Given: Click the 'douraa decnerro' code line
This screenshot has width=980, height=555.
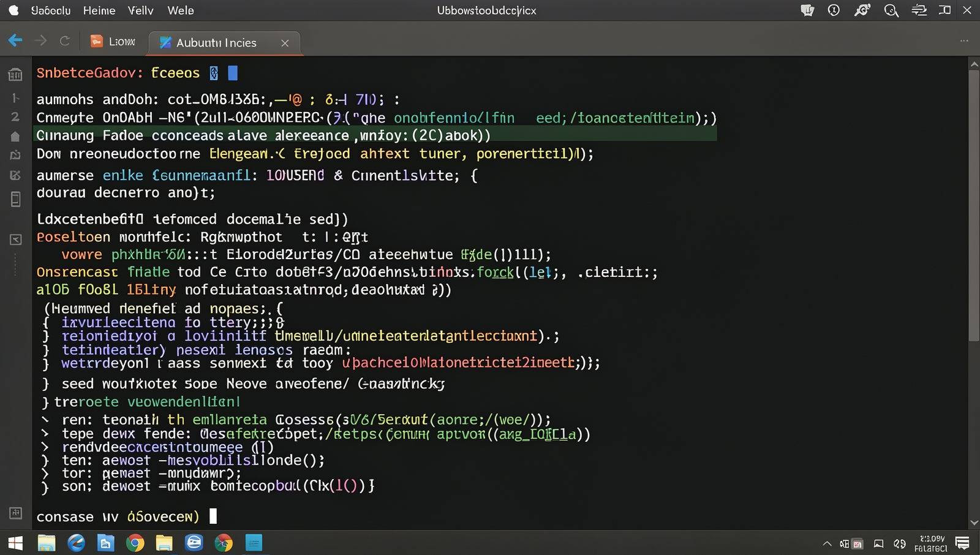Looking at the screenshot, I should [x=126, y=193].
